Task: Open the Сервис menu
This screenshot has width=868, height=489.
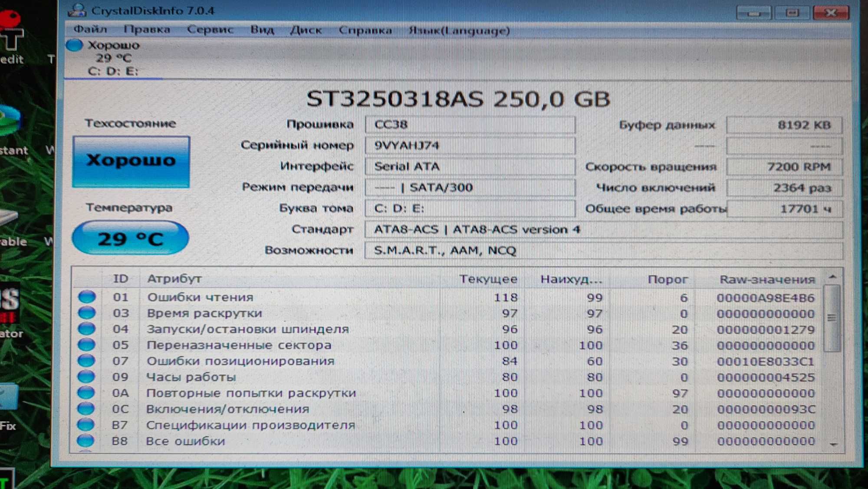Action: click(210, 30)
